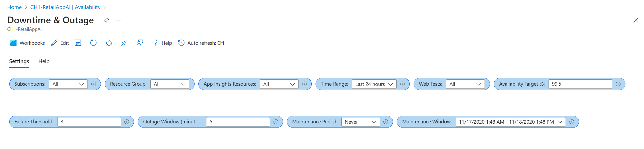644x149 pixels.
Task: Save the workbook using the floppy disk icon
Action: click(78, 43)
